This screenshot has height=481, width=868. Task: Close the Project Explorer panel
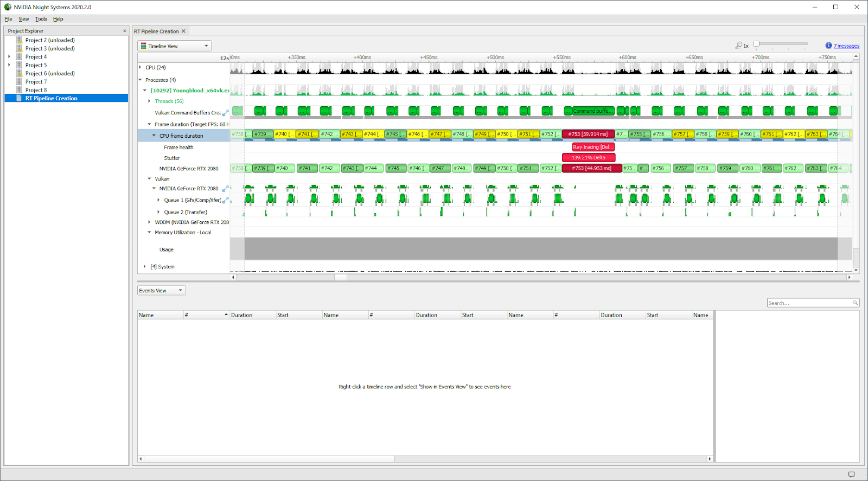click(125, 31)
